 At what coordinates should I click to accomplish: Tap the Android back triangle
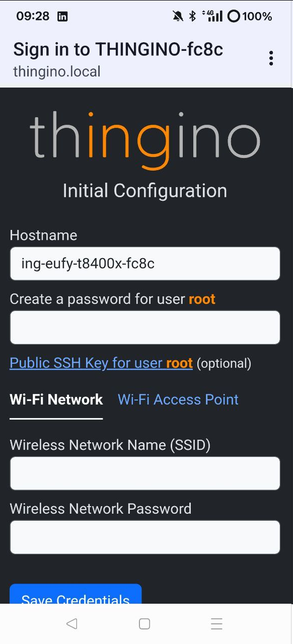point(71,624)
